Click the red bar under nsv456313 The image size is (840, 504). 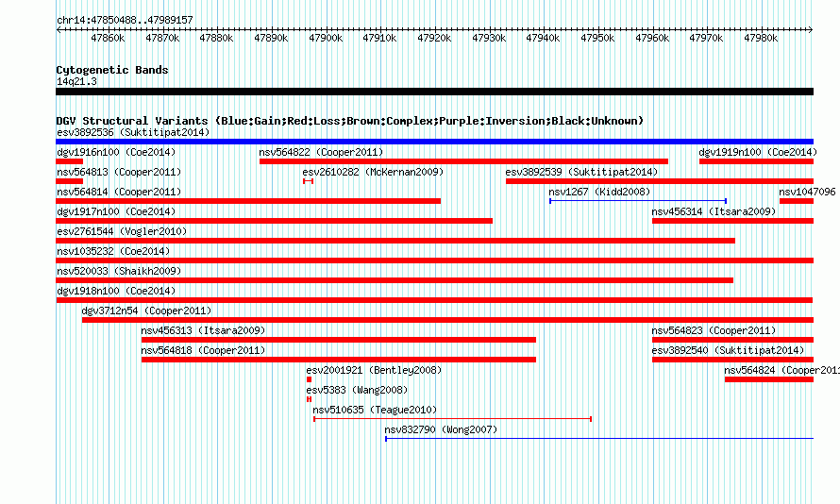[x=339, y=340]
